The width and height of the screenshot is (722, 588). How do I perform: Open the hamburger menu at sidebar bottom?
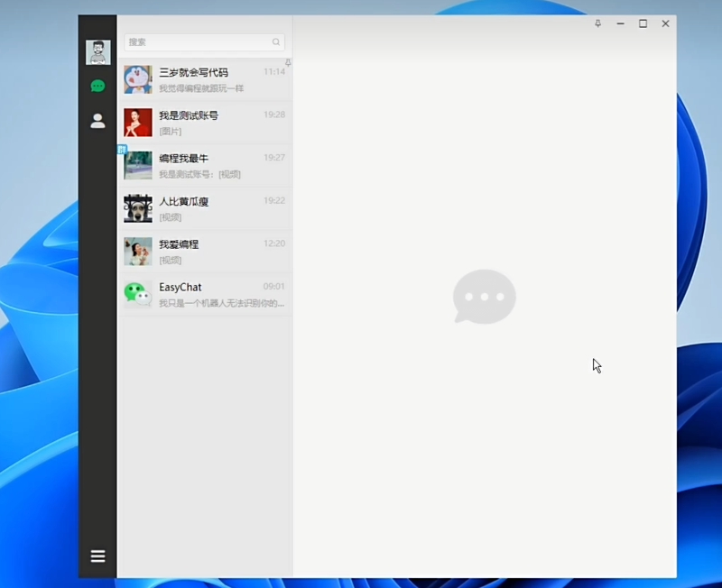97,556
